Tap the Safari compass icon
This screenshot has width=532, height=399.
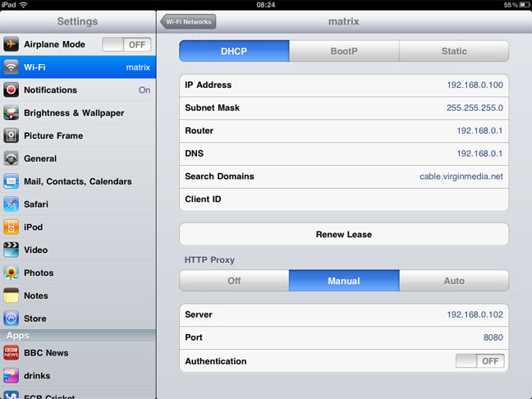point(11,204)
